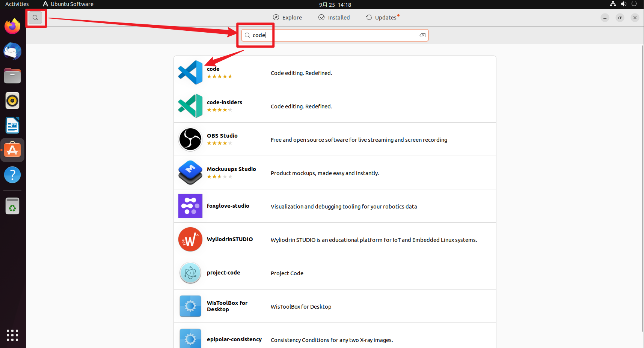The height and width of the screenshot is (348, 644).
Task: Launch Firefox from the dock
Action: pyautogui.click(x=12, y=26)
